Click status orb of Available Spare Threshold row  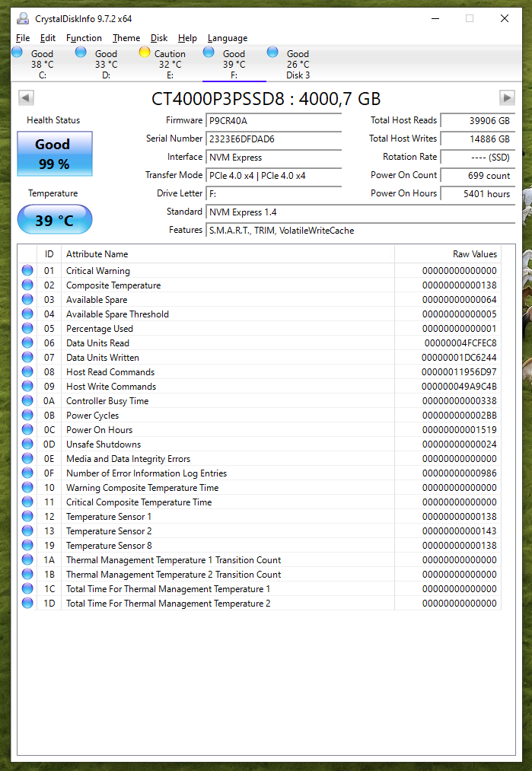click(27, 314)
